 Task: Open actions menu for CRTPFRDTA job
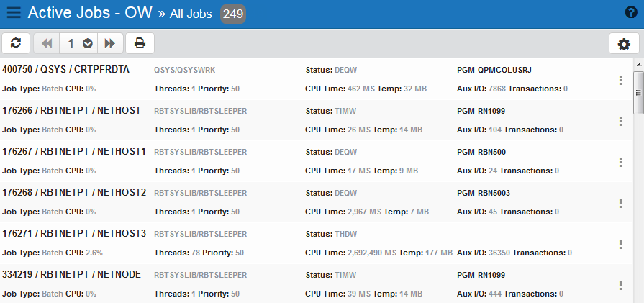(620, 80)
